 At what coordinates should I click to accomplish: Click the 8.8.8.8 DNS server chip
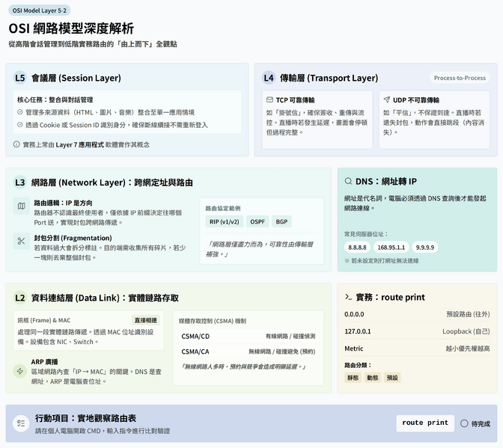coord(357,247)
